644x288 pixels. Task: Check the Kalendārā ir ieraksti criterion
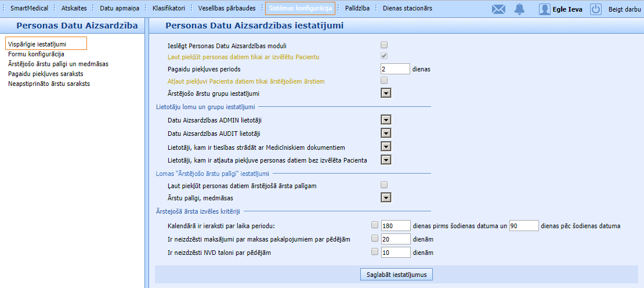pyautogui.click(x=374, y=225)
